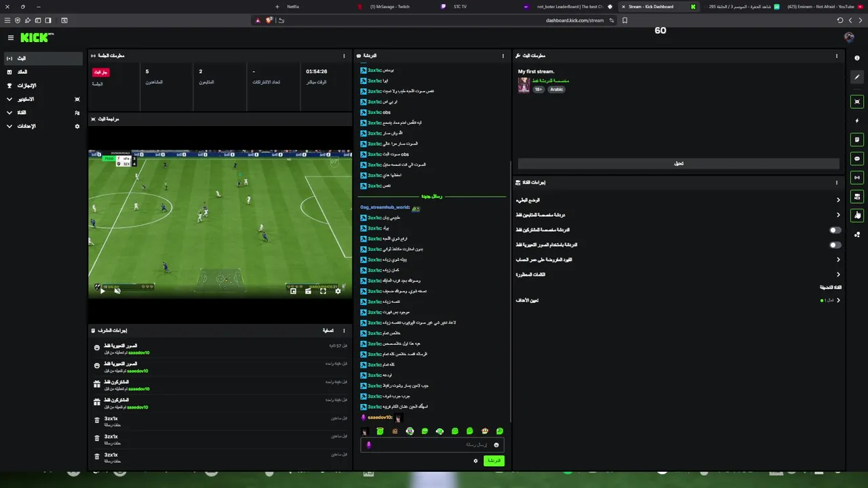
Task: Click in the chat message input field
Action: tap(431, 445)
